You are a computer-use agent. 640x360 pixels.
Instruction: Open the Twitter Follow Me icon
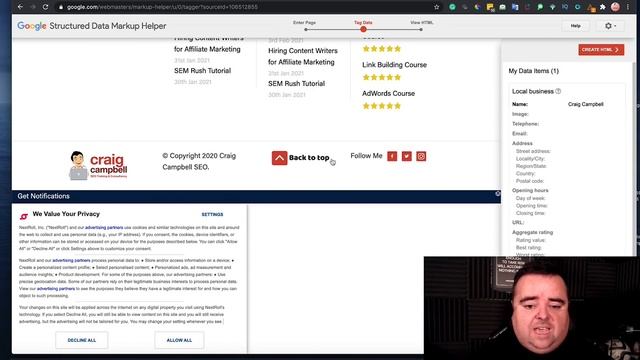click(x=407, y=156)
